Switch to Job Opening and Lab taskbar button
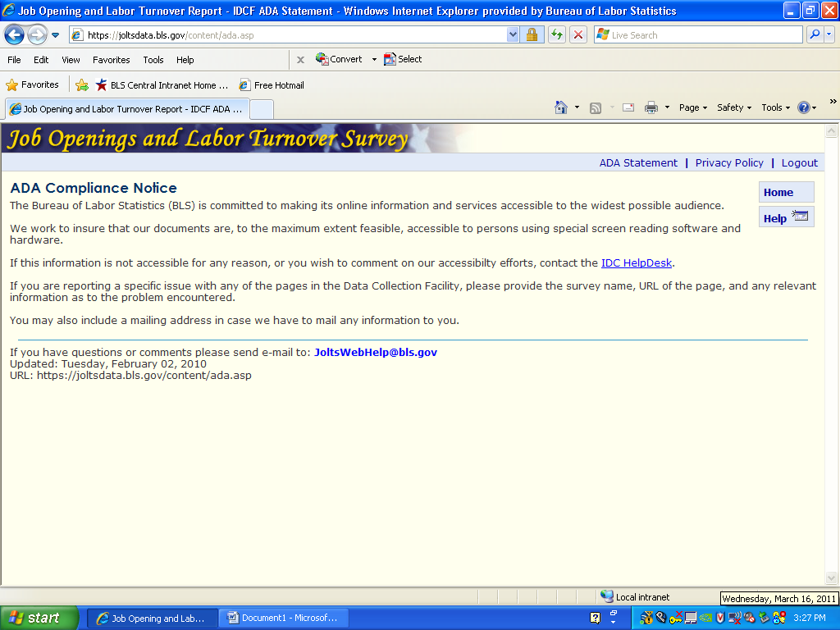The width and height of the screenshot is (840, 630). [152, 619]
